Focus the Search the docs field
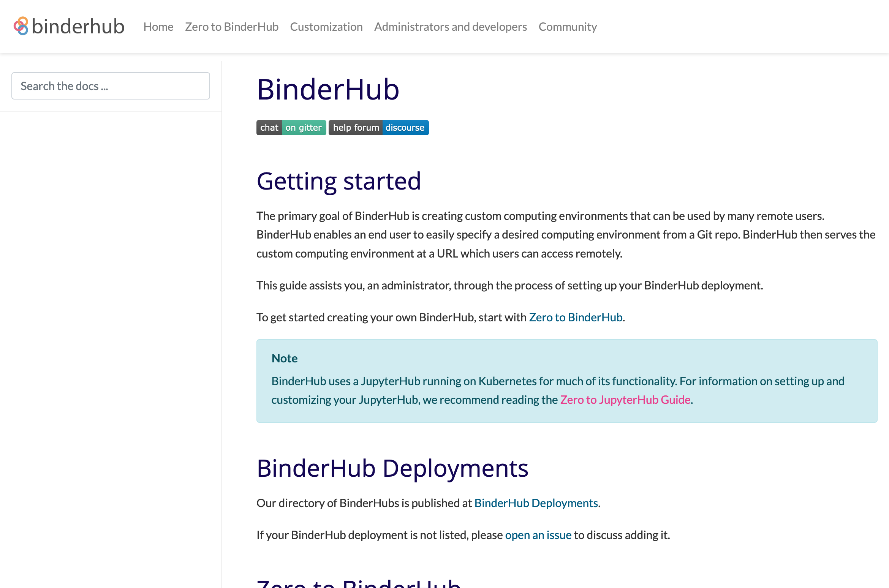Screen dimensions: 889x588 (111, 86)
